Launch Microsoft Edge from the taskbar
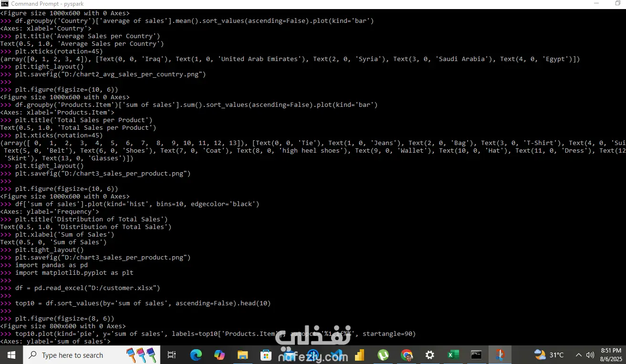This screenshot has width=626, height=364. [196, 355]
